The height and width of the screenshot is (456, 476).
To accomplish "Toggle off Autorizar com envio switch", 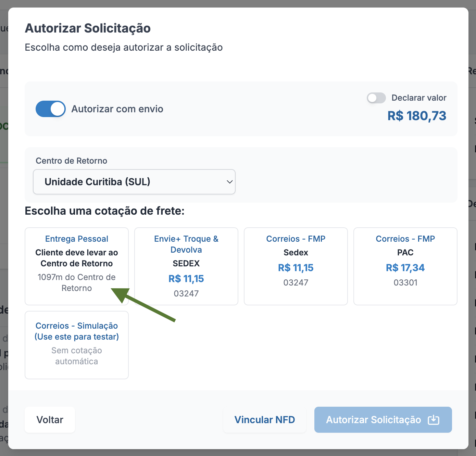I will (x=51, y=109).
